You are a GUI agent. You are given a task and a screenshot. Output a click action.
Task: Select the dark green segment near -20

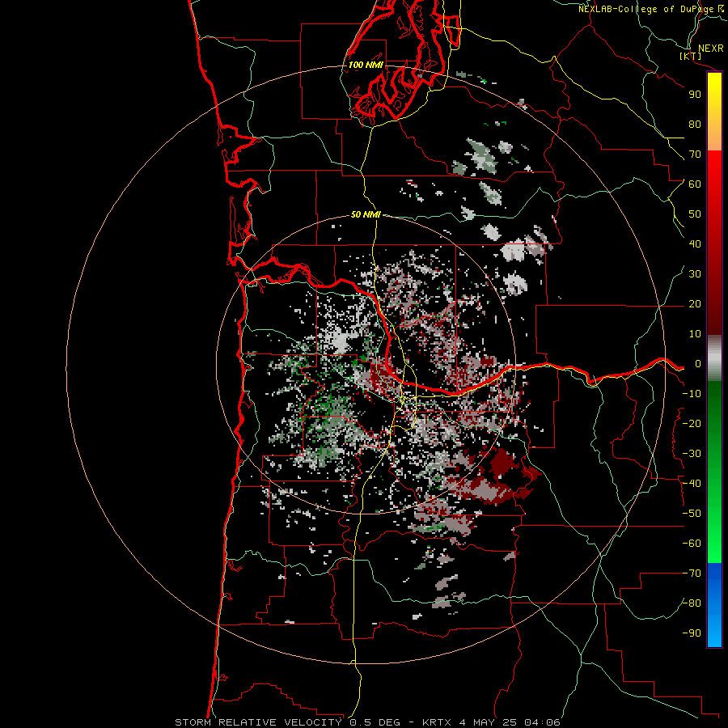(x=714, y=418)
